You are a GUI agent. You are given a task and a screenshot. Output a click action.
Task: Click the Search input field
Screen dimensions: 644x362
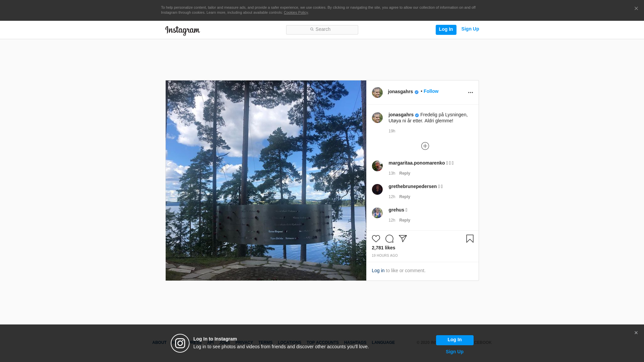click(322, 29)
